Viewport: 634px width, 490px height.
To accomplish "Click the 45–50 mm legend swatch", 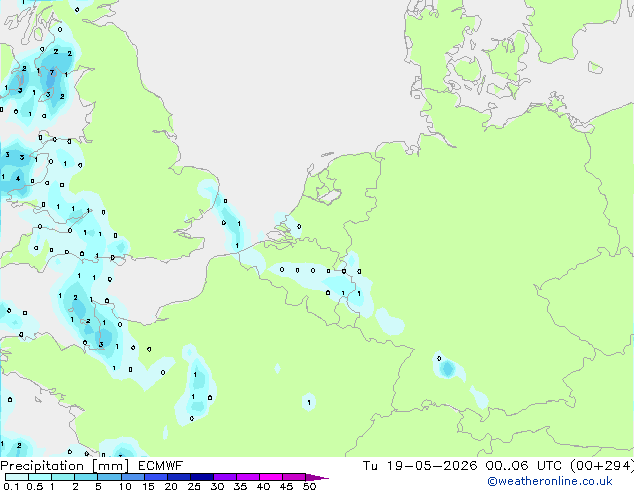I will [x=294, y=477].
